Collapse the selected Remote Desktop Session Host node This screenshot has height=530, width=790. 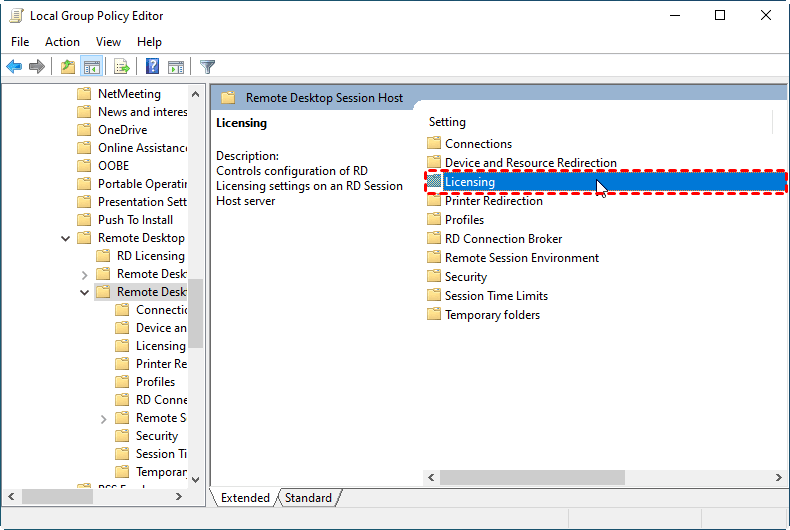85,292
